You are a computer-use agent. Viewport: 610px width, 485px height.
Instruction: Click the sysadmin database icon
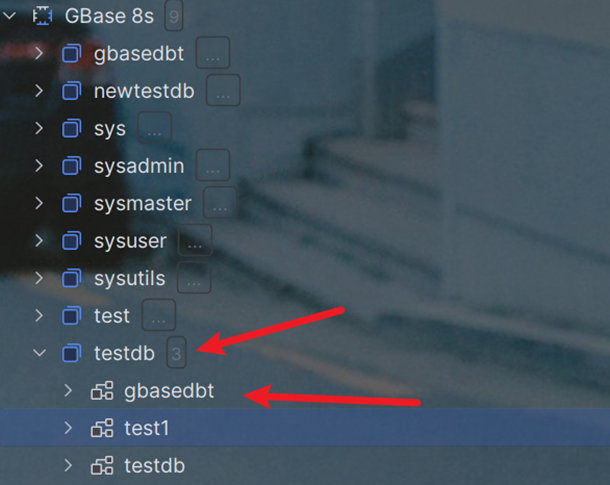pos(71,166)
